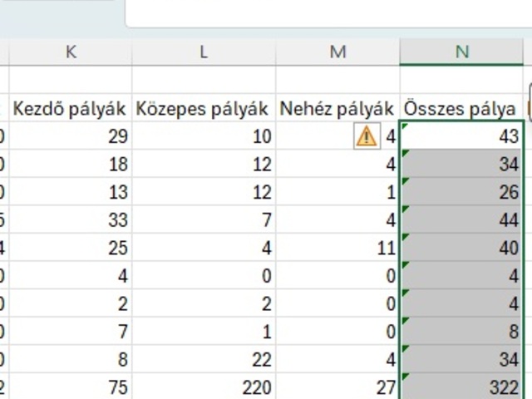Click the error warning icon beside cell M
Screen dimensions: 532x399
coord(367,136)
